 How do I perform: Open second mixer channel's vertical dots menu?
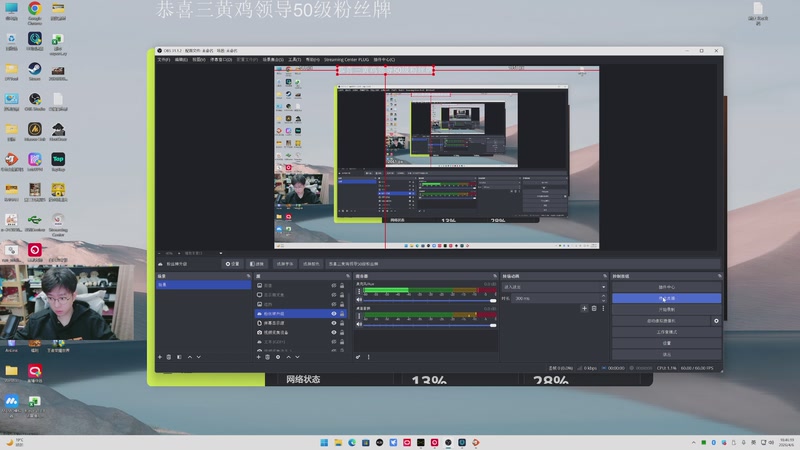click(x=359, y=316)
